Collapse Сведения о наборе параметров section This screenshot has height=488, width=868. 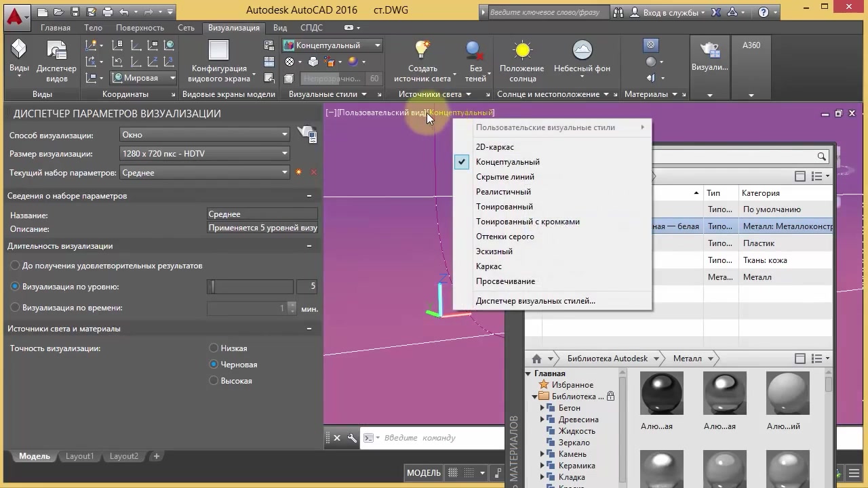point(309,196)
